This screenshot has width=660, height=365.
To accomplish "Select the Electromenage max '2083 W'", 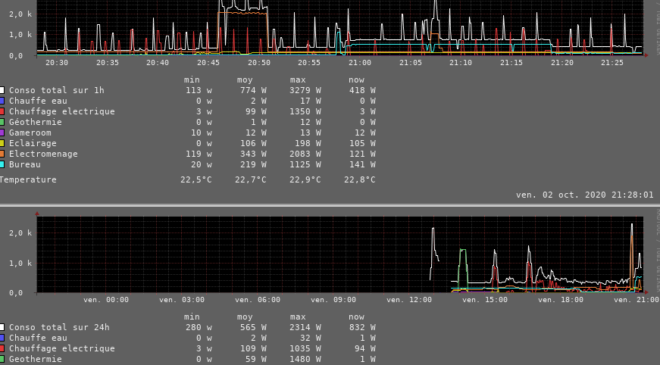I will 305,154.
